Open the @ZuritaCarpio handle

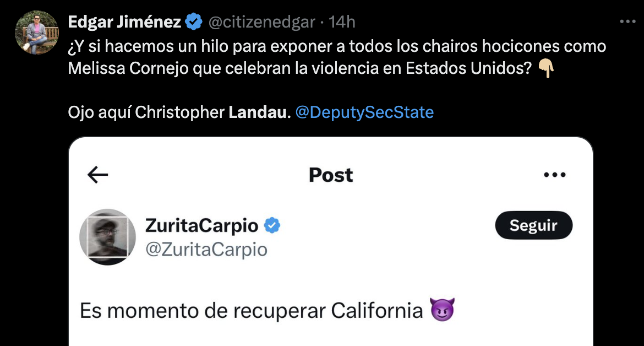click(206, 250)
